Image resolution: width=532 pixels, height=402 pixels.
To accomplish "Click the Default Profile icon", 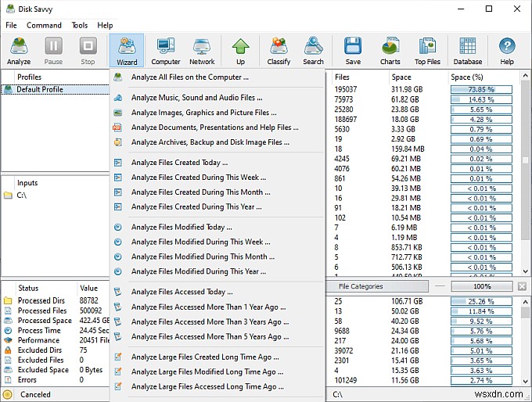I will click(x=8, y=90).
